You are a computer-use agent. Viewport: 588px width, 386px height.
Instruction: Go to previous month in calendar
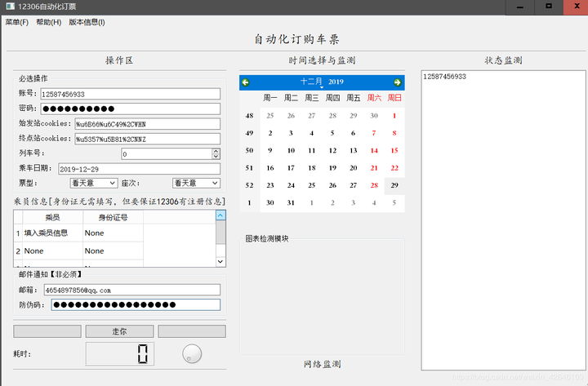246,82
